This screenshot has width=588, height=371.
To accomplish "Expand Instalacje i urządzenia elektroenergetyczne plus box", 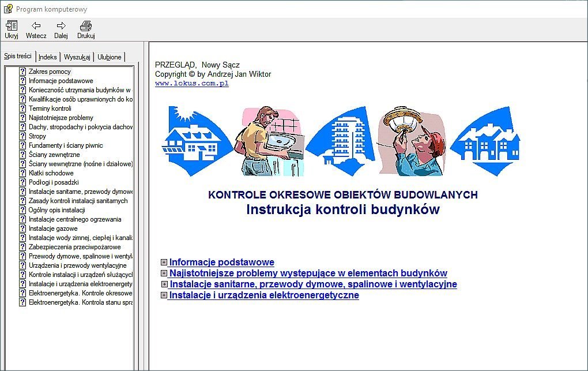I will click(164, 295).
